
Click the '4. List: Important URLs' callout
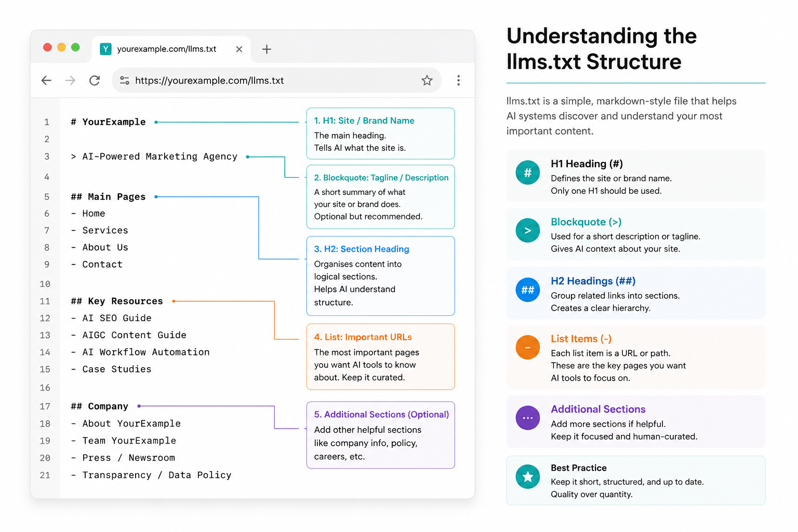click(381, 357)
